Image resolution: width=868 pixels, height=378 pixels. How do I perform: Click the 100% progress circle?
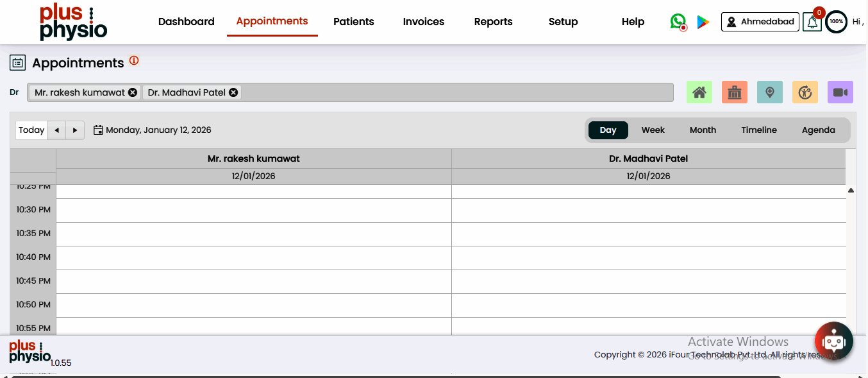[x=836, y=22]
